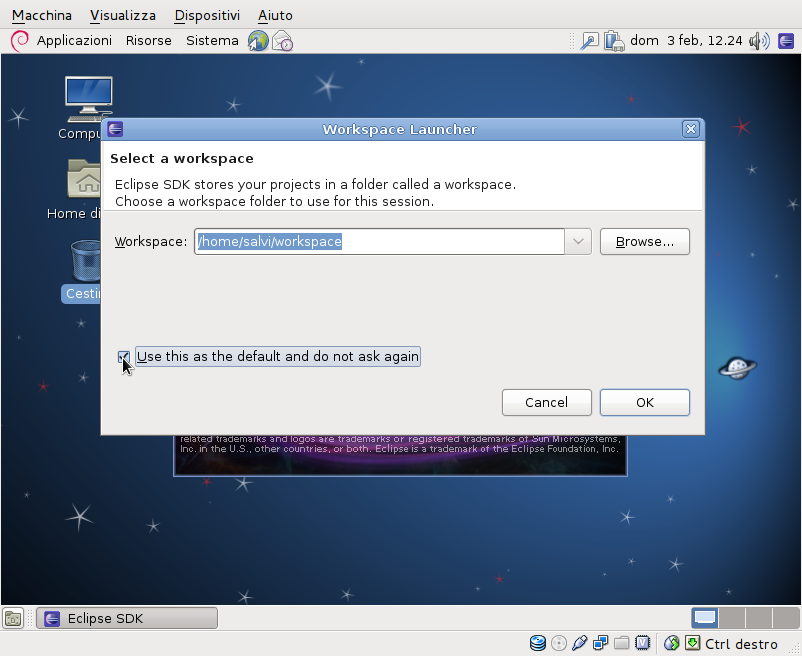Open the Macchina menu
Screen dimensions: 802x656
click(x=42, y=15)
